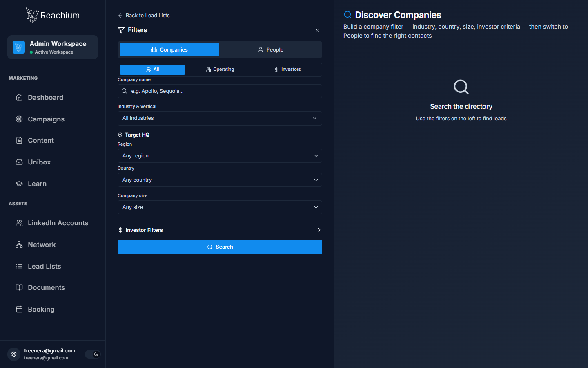Click the Documents book icon
This screenshot has height=368, width=588.
19,287
